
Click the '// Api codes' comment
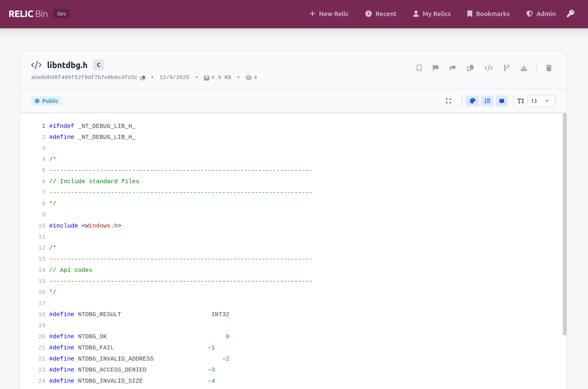point(71,270)
